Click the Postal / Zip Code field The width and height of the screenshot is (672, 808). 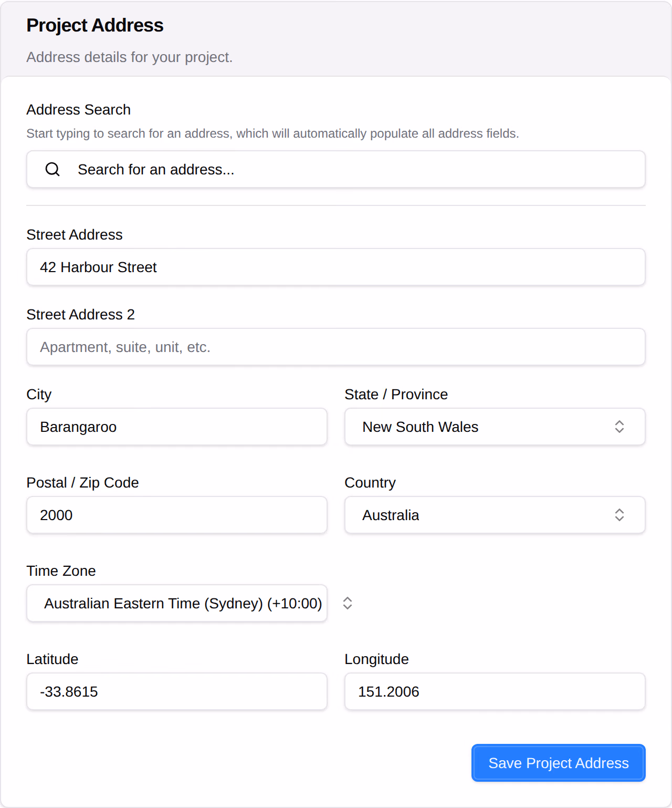point(177,515)
